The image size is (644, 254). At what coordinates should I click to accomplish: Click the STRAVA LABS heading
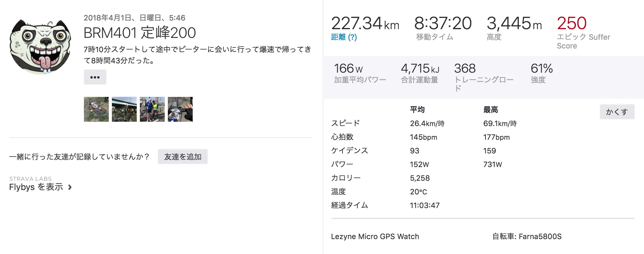(x=30, y=179)
